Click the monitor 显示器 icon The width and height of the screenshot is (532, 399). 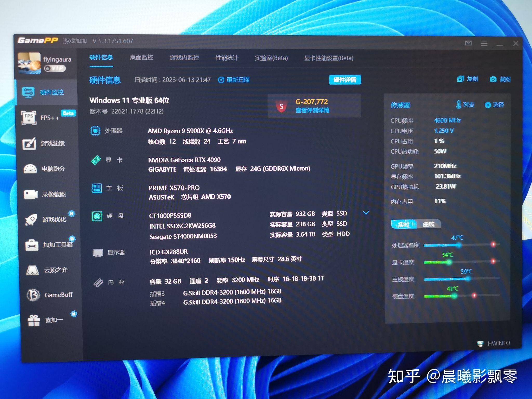pos(98,253)
